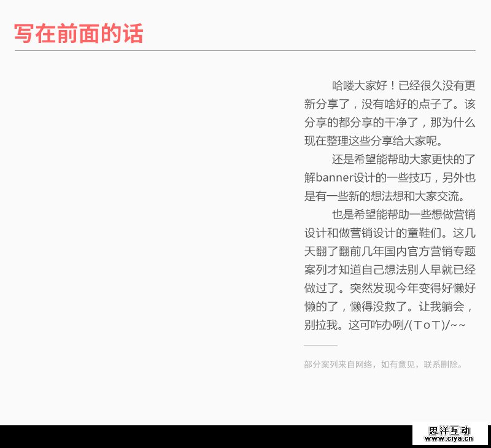The height and width of the screenshot is (448, 491).
Task: Click the line starting with 做过了。突然发现
Action: 389,288
